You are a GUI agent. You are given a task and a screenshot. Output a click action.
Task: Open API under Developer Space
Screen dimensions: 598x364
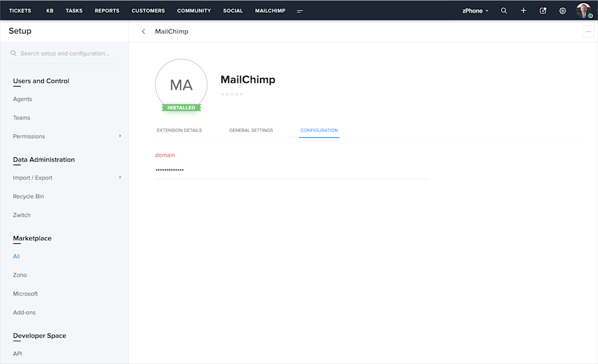(17, 354)
